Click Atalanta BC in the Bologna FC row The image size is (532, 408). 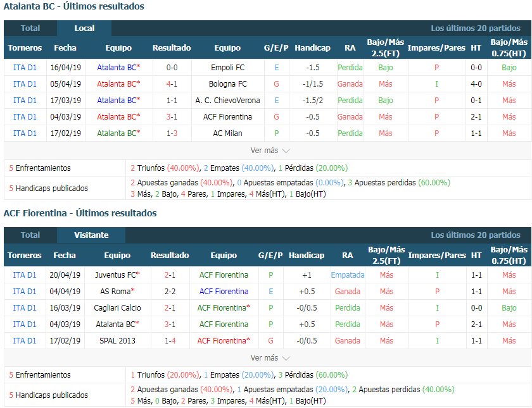(118, 84)
